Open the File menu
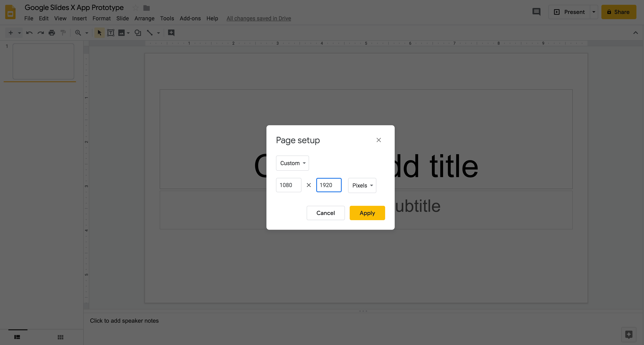 click(29, 18)
